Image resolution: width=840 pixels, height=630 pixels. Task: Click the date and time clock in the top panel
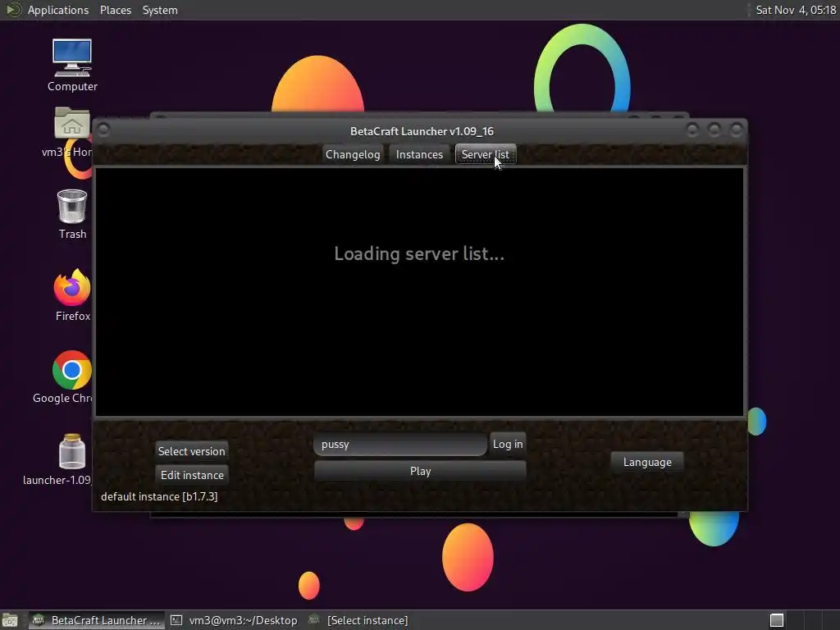click(796, 10)
